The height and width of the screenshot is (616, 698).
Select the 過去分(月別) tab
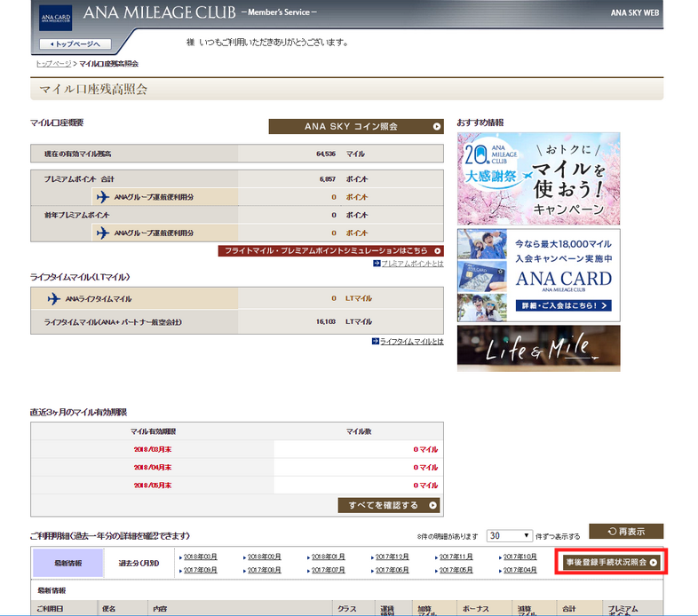click(x=139, y=563)
